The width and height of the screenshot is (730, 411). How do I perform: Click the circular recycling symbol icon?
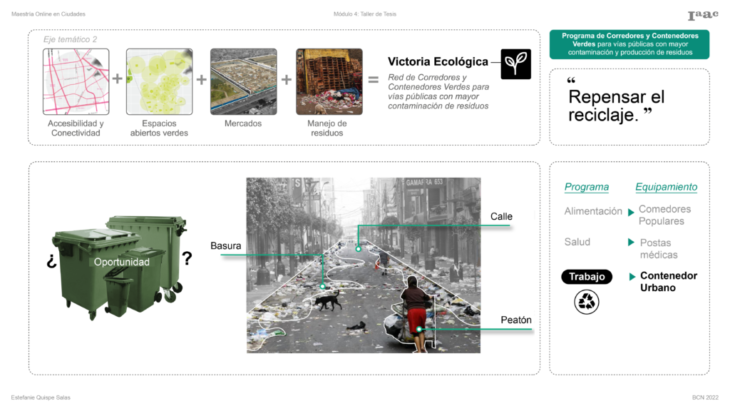[x=587, y=302]
